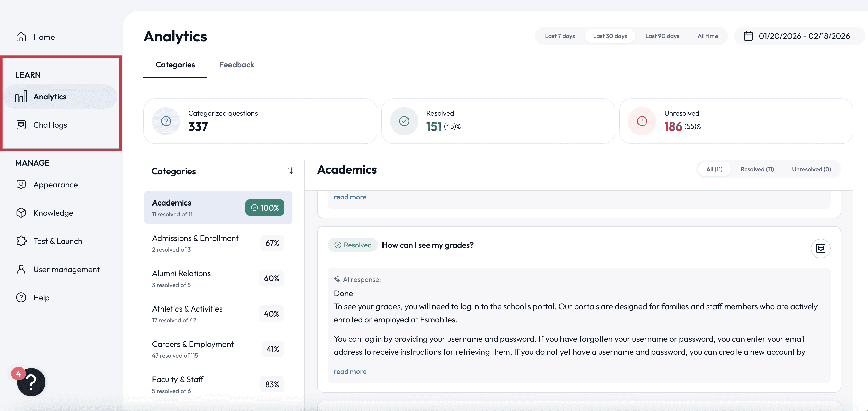Click the Resolved count 151
The width and height of the screenshot is (868, 411).
[x=434, y=127]
